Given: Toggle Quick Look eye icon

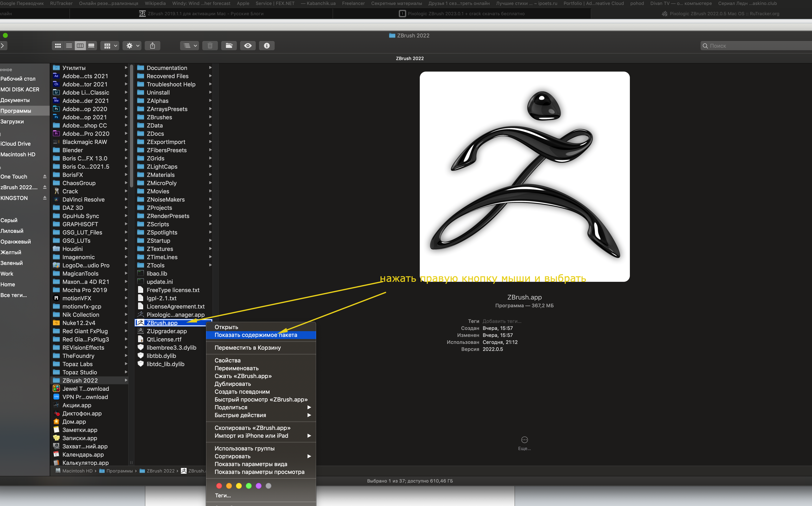Looking at the screenshot, I should [248, 46].
